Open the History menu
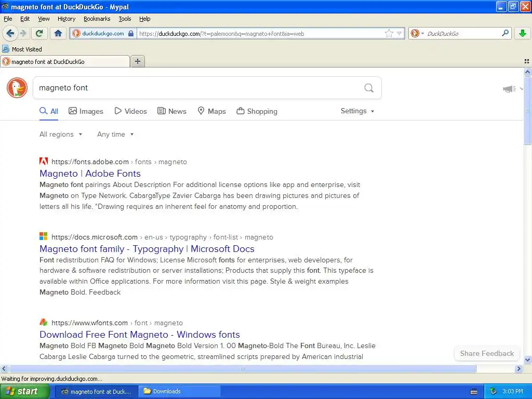This screenshot has width=532, height=399. (x=66, y=19)
